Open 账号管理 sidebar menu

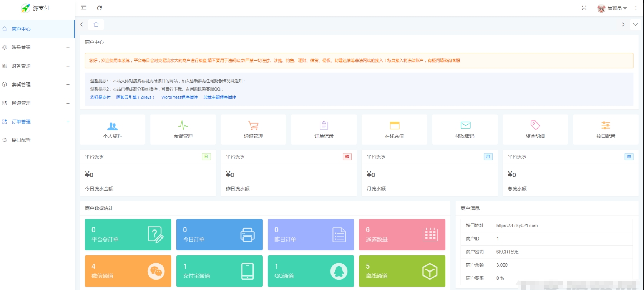(x=37, y=48)
